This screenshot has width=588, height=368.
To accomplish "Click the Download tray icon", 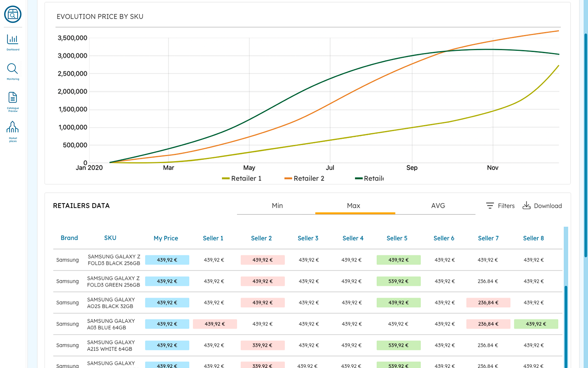I will coord(527,205).
